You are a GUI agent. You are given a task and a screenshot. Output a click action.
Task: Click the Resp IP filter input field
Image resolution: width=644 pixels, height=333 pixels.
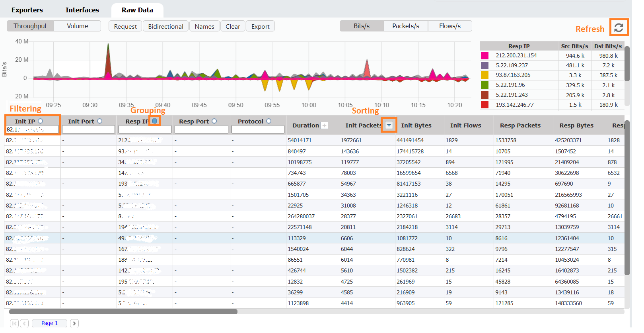point(145,129)
